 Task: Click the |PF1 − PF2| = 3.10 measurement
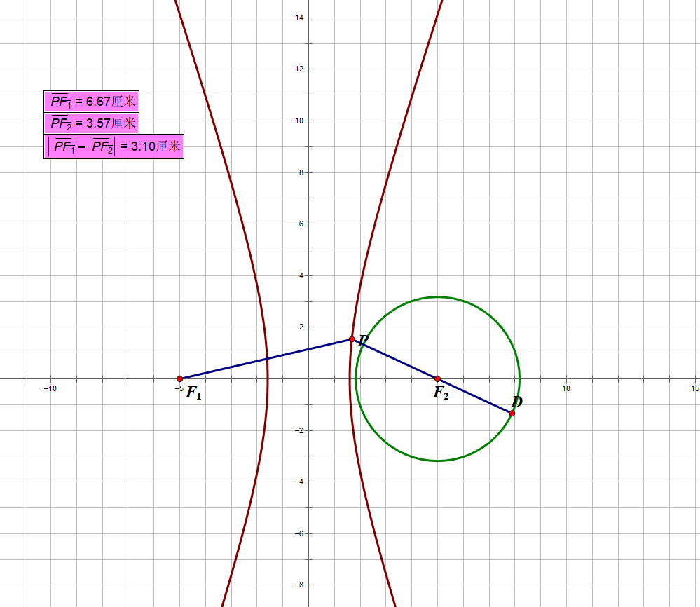(x=114, y=146)
